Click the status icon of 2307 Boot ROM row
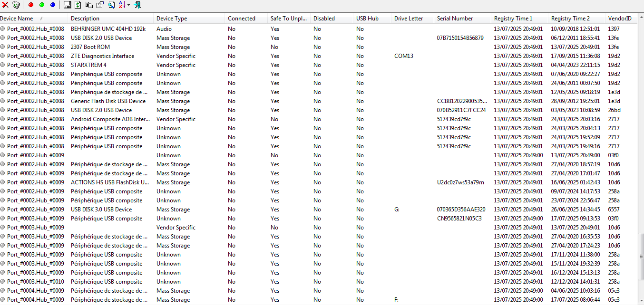The image size is (644, 305). 3,47
